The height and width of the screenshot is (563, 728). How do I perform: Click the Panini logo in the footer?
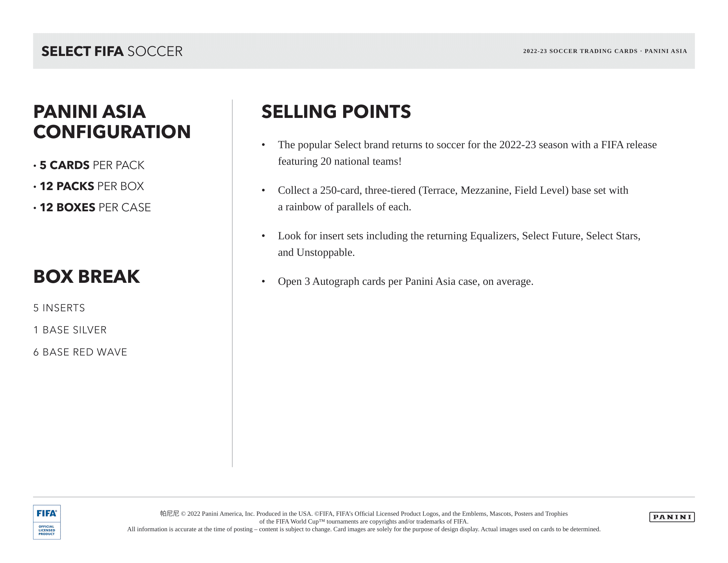point(672,517)
